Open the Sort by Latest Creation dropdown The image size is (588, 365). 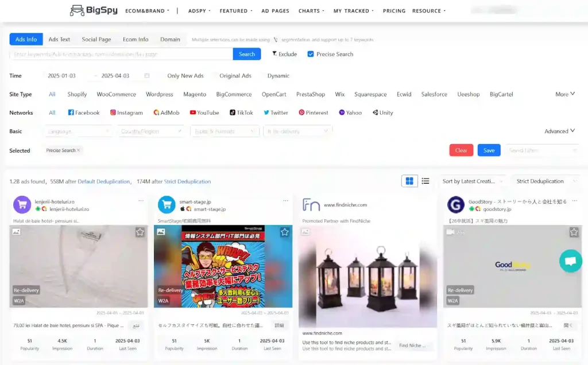(x=472, y=181)
